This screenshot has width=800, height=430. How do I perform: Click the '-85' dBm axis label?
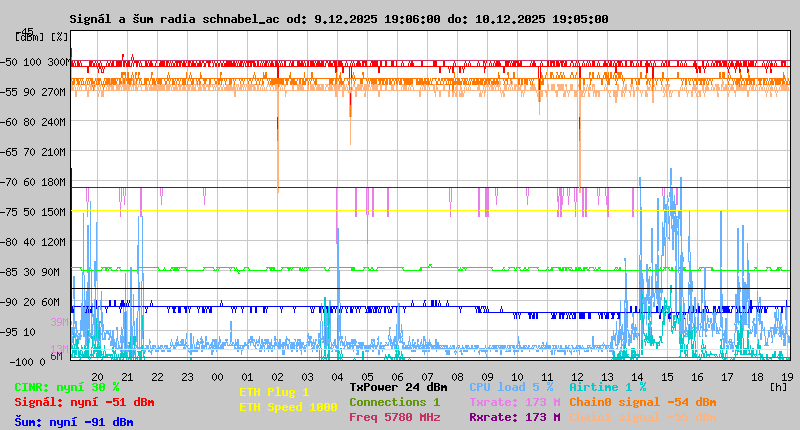coord(8,272)
